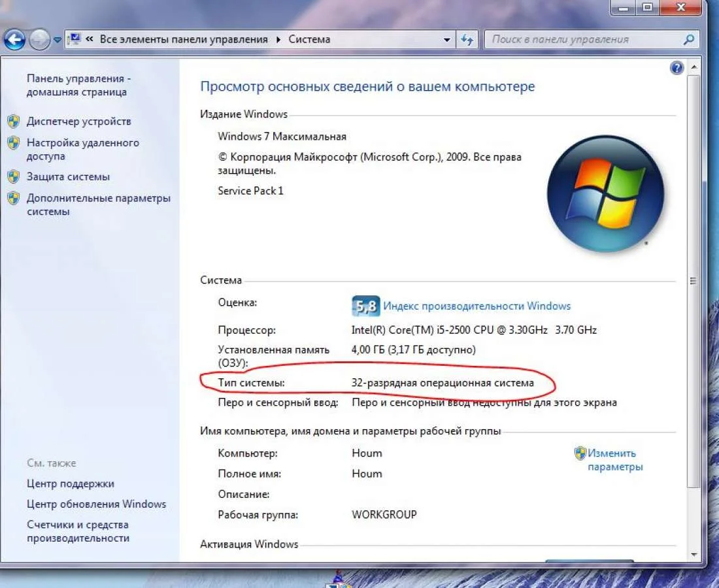Screen dimensions: 719x588
Task: Click the shield icon beside 'Диспетчер устройств'
Action: pos(14,122)
